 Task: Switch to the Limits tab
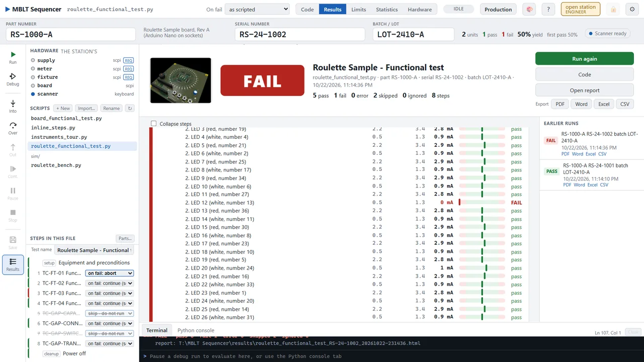point(359,9)
